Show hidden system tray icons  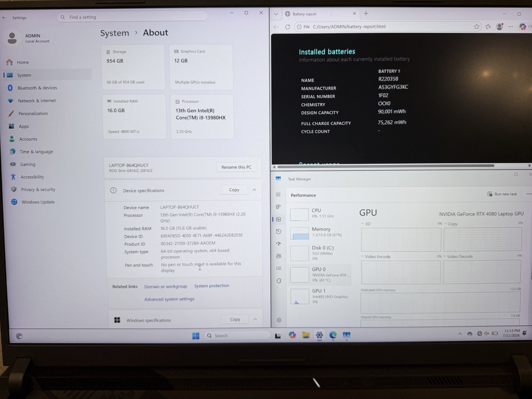(x=460, y=333)
